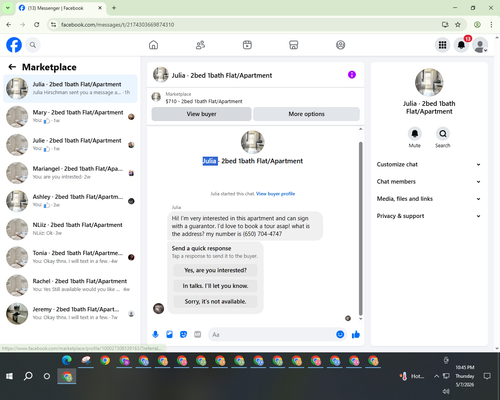Click the large listing photo in right panel
The image size is (500, 400).
(x=429, y=82)
